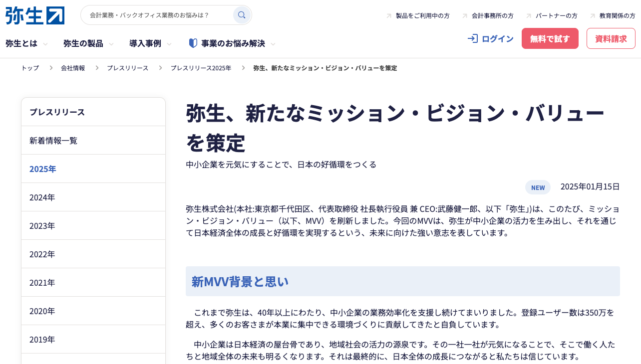Image resolution: width=641 pixels, height=364 pixels.
Task: Click the magnifier search icon button
Action: 242,15
